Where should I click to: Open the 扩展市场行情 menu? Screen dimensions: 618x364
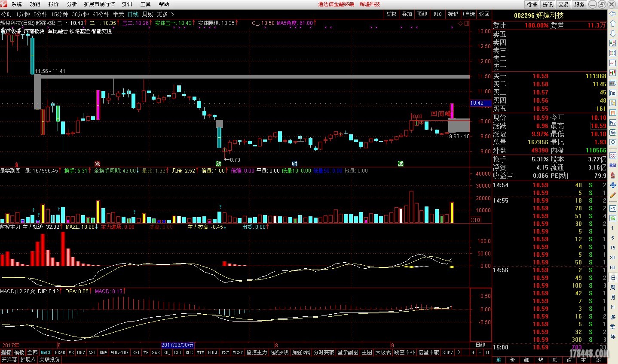[x=99, y=4]
